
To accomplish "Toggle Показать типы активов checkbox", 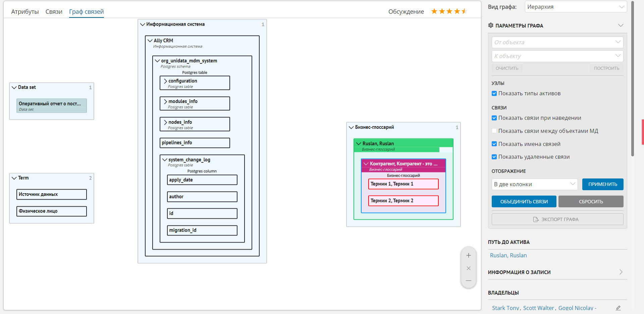I will [x=494, y=94].
